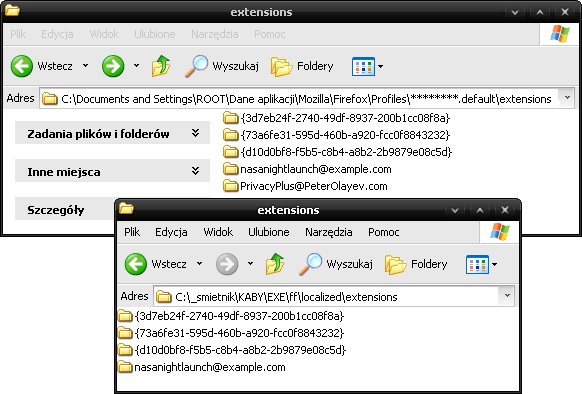
Task: Open forward history dropdown in rear window
Action: coord(137,66)
